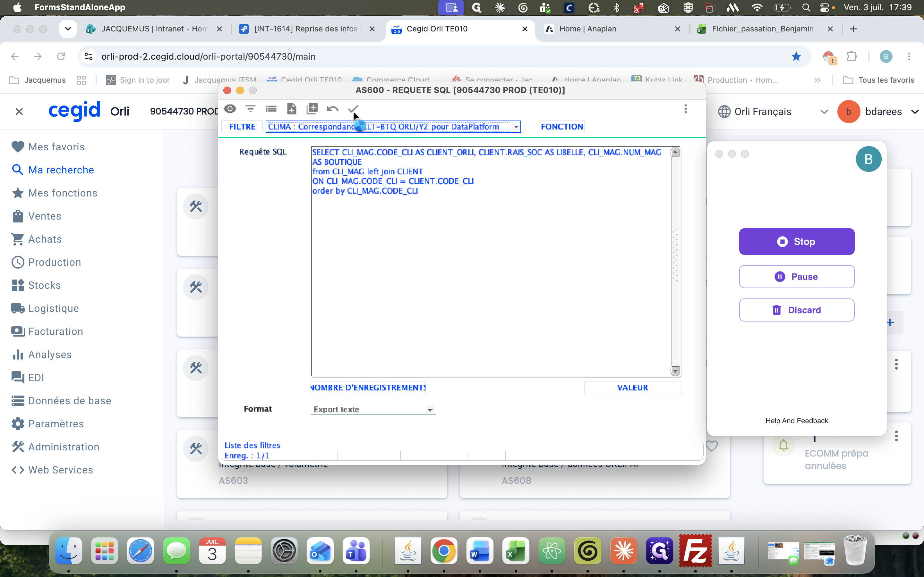Expand the Format Export texte dropdown
The image size is (924, 577).
430,409
